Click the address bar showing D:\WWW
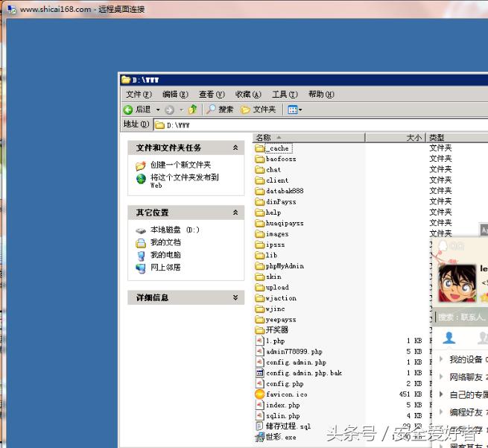The height and width of the screenshot is (448, 488). click(320, 125)
